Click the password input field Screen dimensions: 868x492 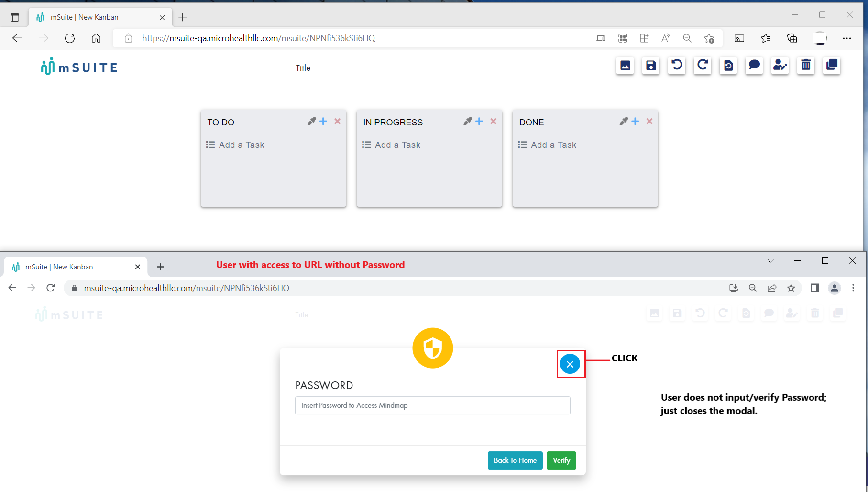tap(432, 405)
